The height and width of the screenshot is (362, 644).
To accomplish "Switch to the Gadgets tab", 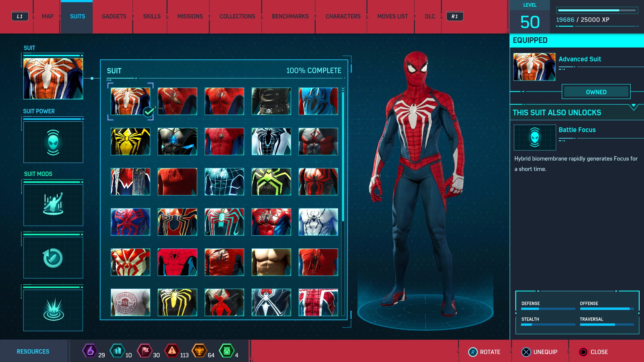I will click(114, 16).
